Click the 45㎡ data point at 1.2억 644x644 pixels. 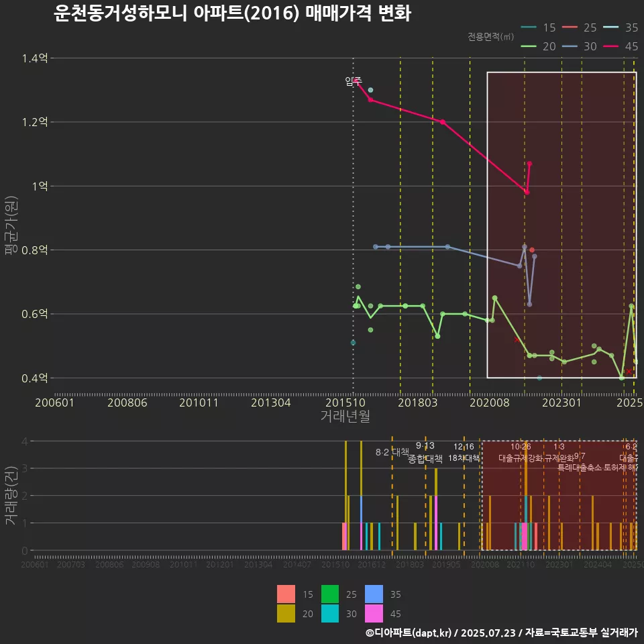(442, 122)
